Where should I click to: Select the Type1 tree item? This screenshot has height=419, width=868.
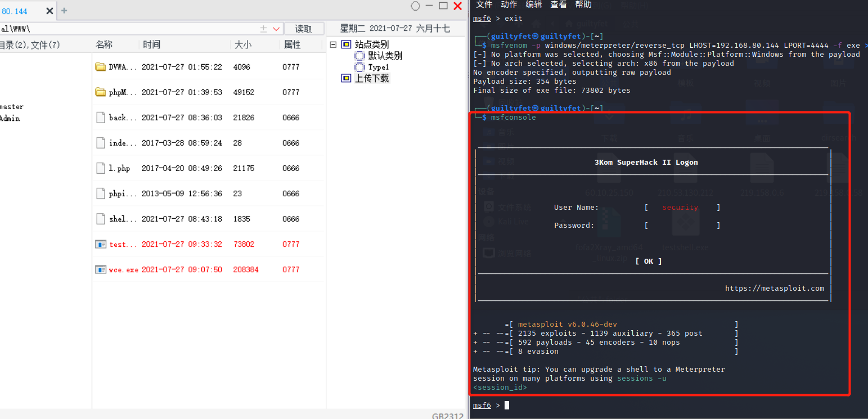click(379, 67)
